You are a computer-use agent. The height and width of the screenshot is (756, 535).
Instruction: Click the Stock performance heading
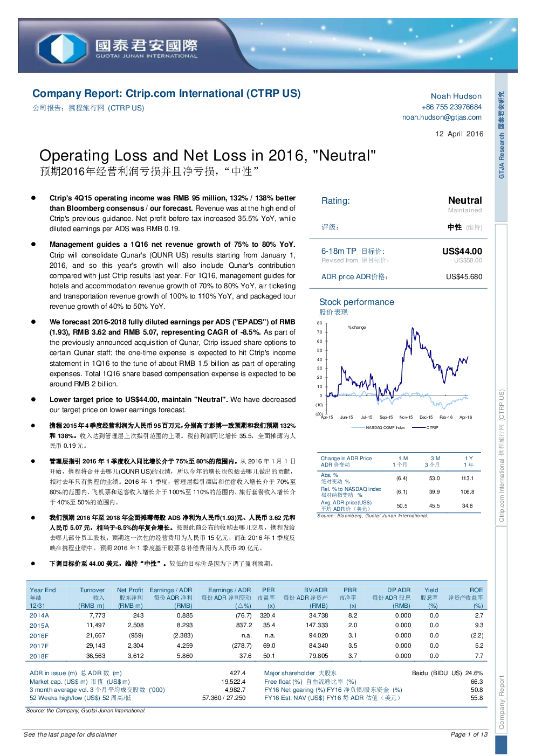pos(356,302)
